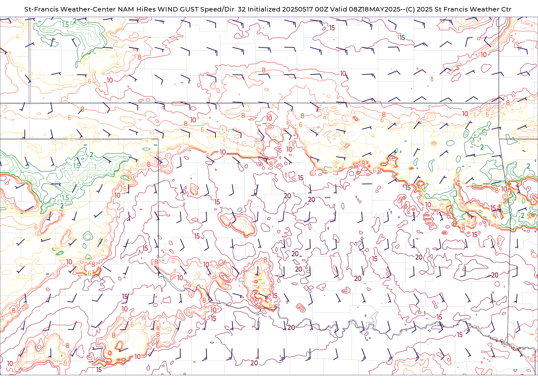Click 'Valid 08Z18MAY2025' in the header

(x=365, y=9)
